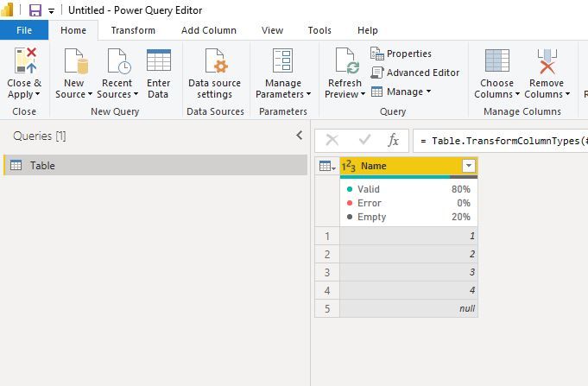
Task: Open query Properties
Action: [x=401, y=54]
